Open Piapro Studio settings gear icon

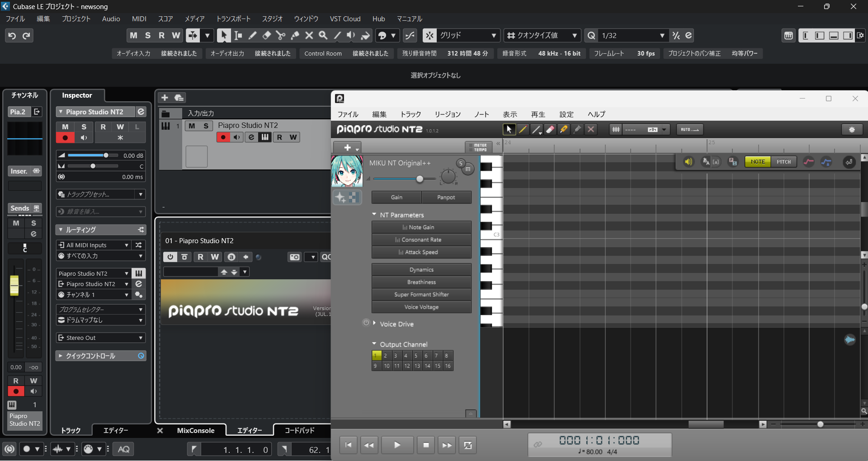[852, 130]
